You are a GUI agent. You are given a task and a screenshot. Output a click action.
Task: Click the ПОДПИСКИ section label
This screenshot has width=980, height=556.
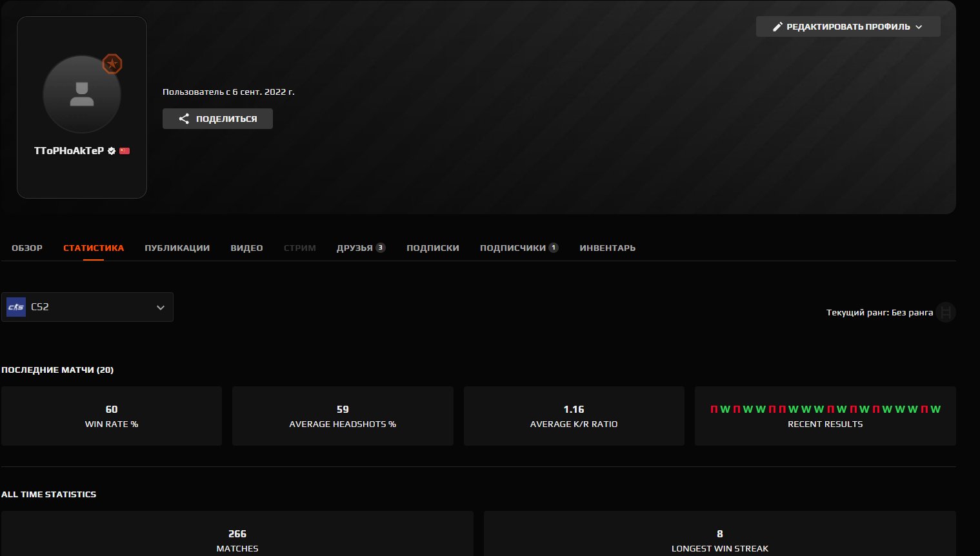433,248
